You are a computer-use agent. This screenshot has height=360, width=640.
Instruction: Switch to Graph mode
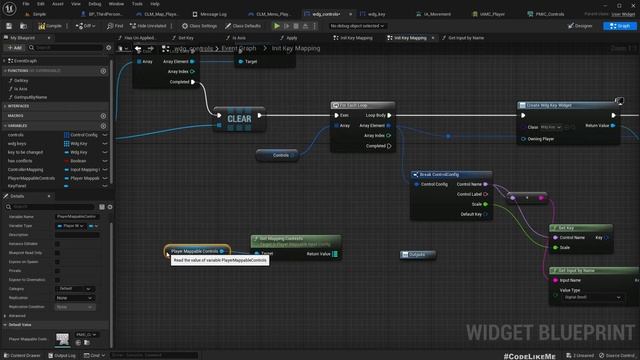click(x=620, y=26)
